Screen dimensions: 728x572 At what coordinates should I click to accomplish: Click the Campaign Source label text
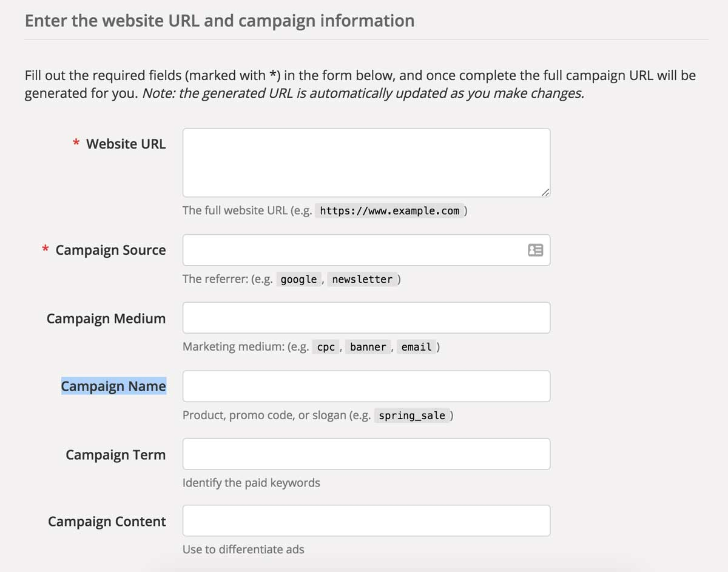pos(110,250)
